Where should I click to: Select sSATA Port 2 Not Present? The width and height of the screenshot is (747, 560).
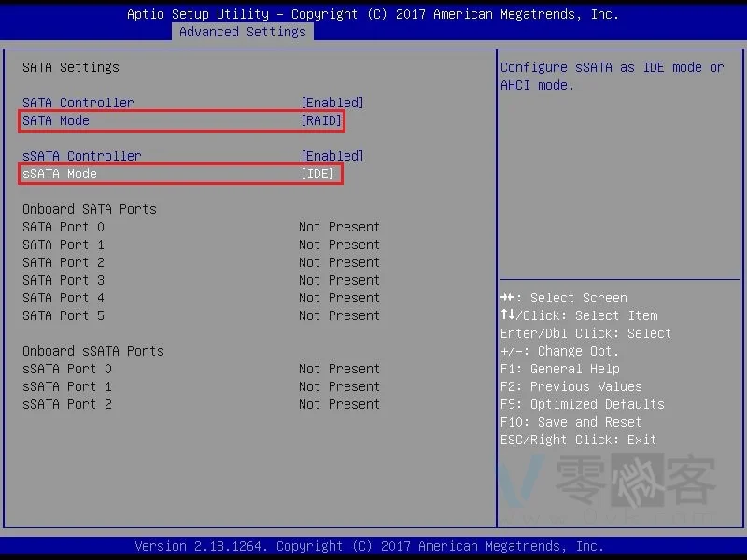pyautogui.click(x=339, y=404)
